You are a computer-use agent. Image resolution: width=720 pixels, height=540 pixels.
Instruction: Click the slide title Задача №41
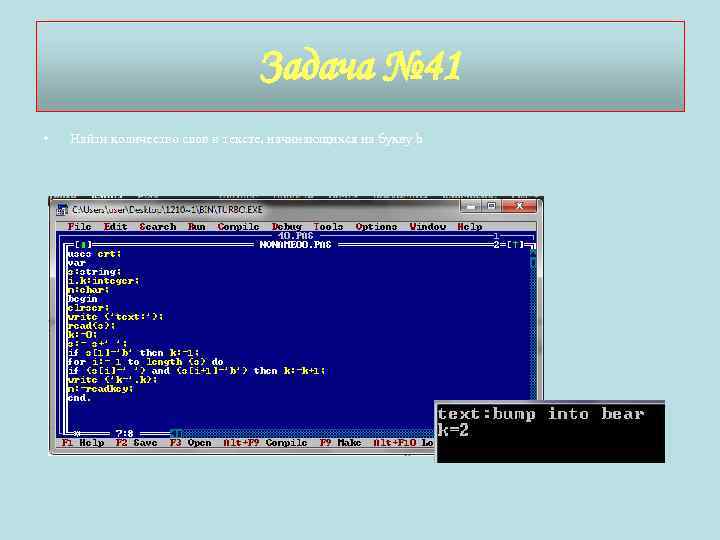pyautogui.click(x=360, y=66)
